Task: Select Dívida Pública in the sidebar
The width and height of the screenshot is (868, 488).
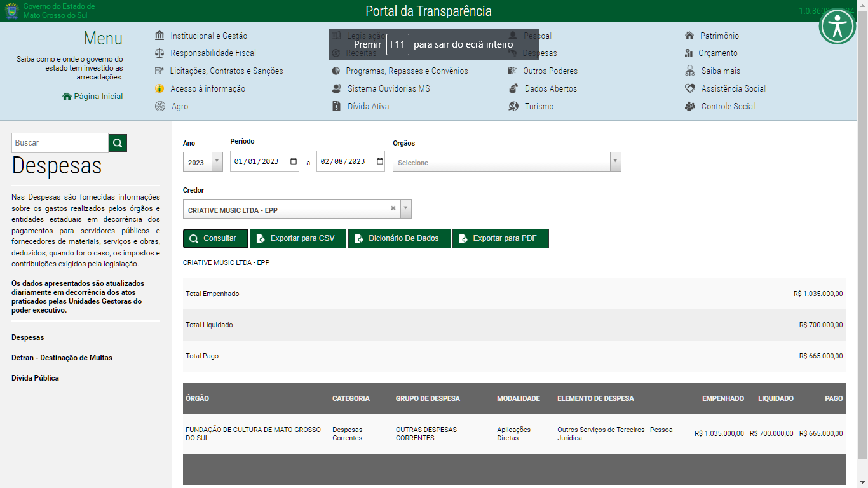Action: [x=35, y=378]
